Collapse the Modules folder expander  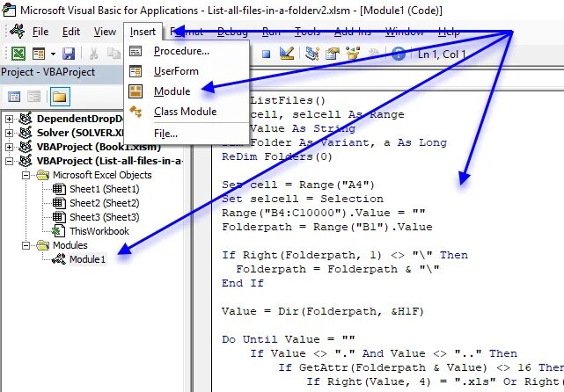click(x=26, y=245)
